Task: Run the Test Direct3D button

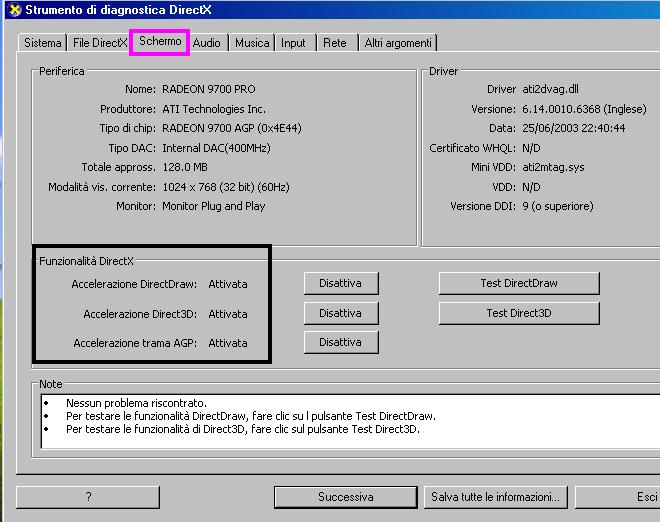Action: [x=518, y=313]
